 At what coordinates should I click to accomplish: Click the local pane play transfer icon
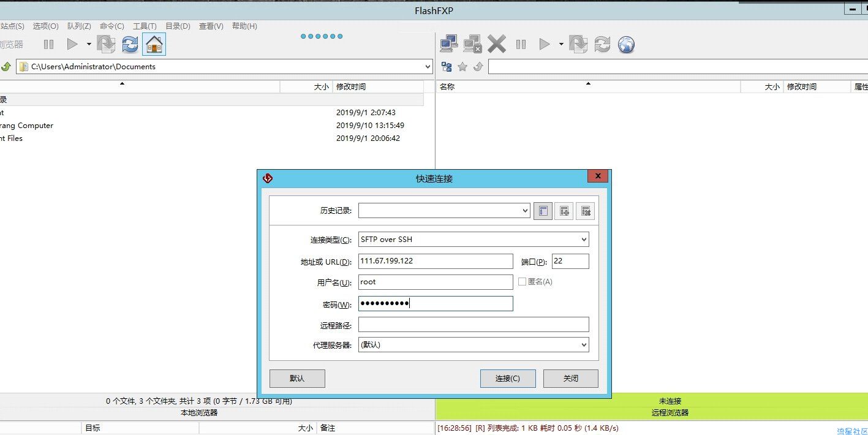72,44
